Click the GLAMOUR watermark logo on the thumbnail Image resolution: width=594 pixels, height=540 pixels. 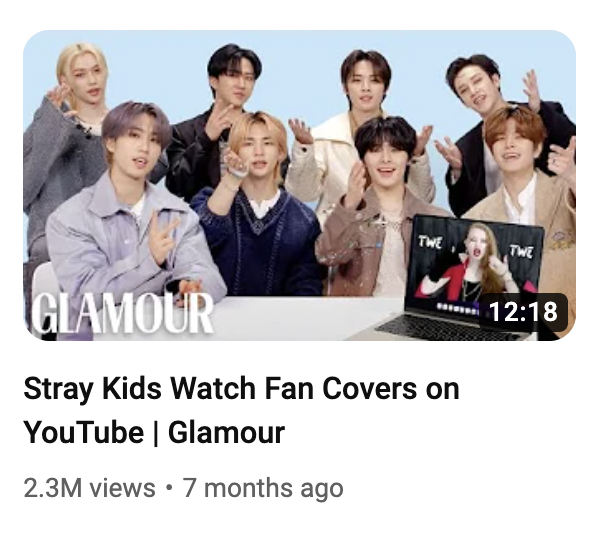coord(122,314)
